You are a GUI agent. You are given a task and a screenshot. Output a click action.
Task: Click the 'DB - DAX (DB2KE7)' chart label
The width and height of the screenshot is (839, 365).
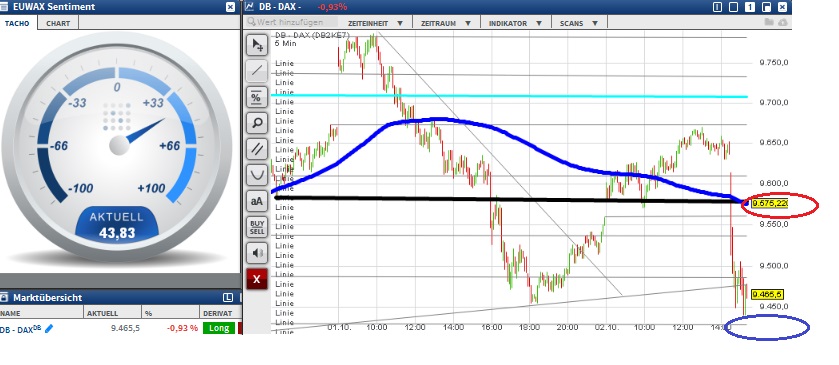[312, 35]
